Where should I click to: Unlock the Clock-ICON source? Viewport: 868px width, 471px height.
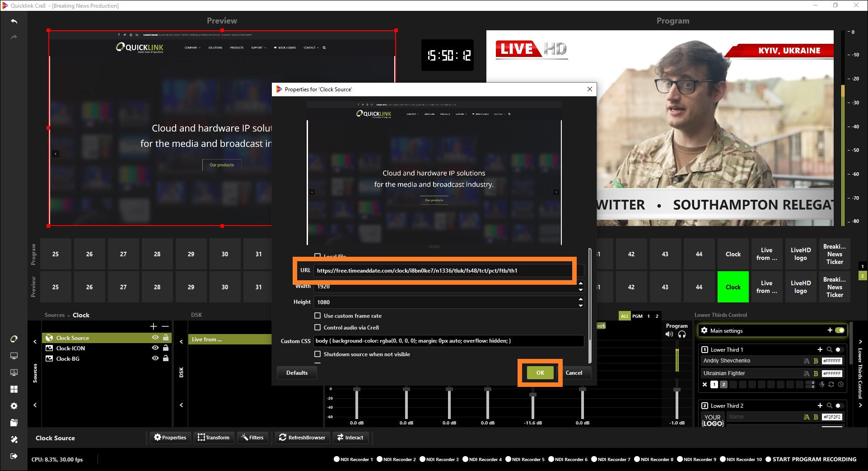[x=166, y=348]
